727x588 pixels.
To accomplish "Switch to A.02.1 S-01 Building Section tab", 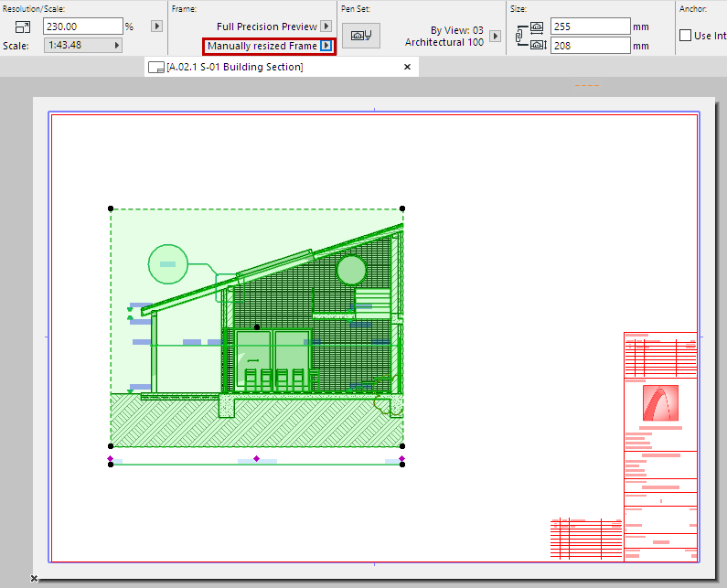I will tap(235, 68).
